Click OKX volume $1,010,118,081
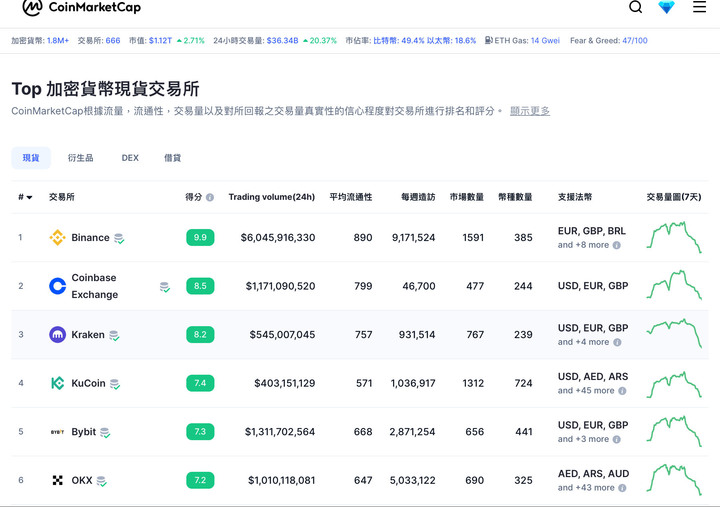Screen dimensions: 720x507 click(281, 481)
